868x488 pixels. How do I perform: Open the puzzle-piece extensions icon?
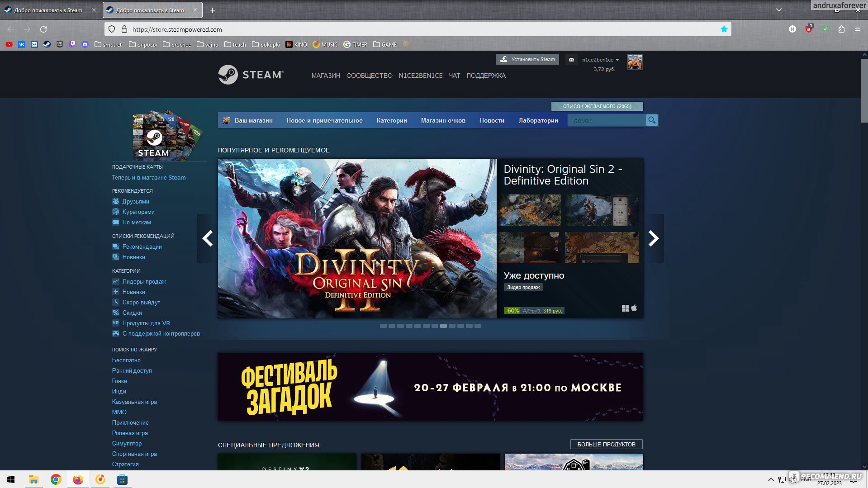click(x=841, y=29)
